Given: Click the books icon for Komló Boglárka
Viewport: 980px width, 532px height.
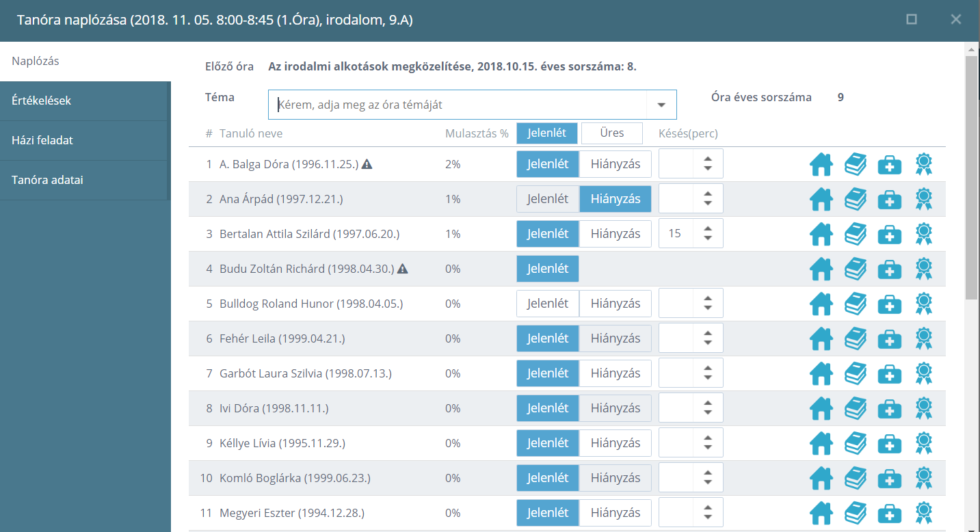Looking at the screenshot, I should coord(856,478).
